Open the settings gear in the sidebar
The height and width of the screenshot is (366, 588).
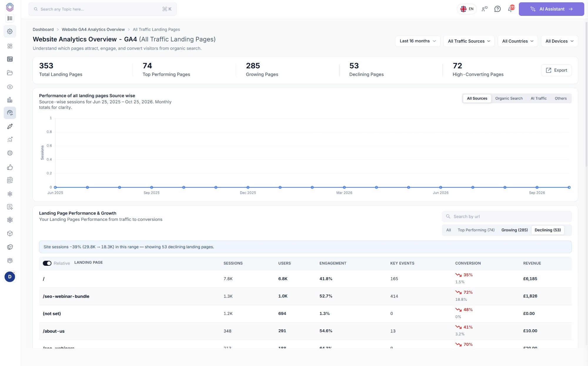click(10, 31)
